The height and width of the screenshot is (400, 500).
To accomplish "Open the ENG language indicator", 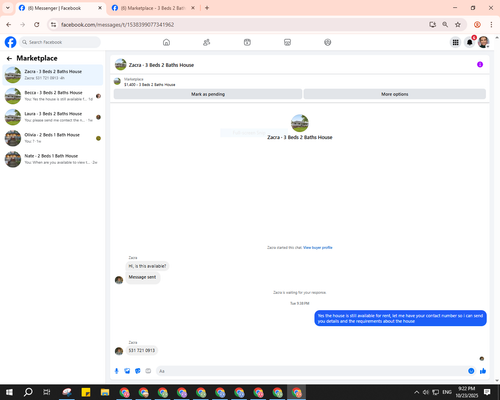I will point(447,392).
